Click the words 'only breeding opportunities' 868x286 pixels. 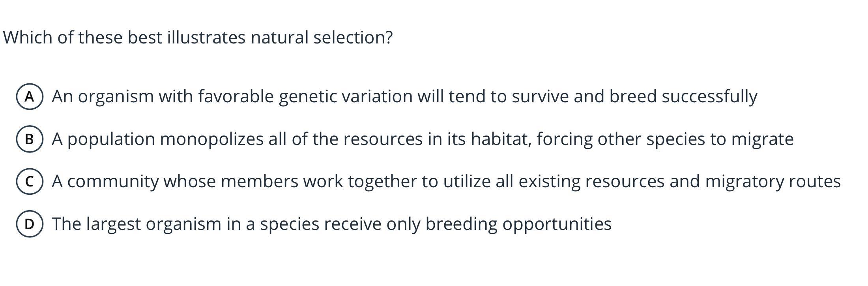pyautogui.click(x=499, y=224)
